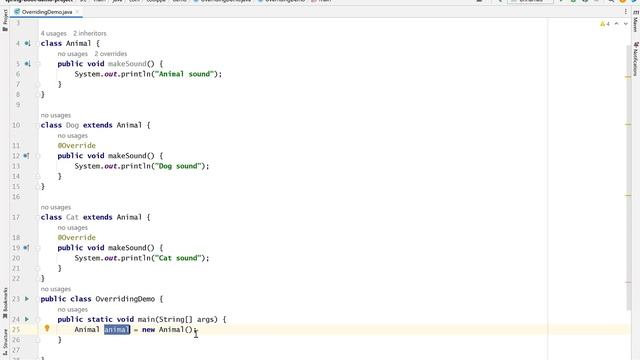Click the @Override annotation in class Cat
The width and height of the screenshot is (640, 360).
[x=76, y=237]
